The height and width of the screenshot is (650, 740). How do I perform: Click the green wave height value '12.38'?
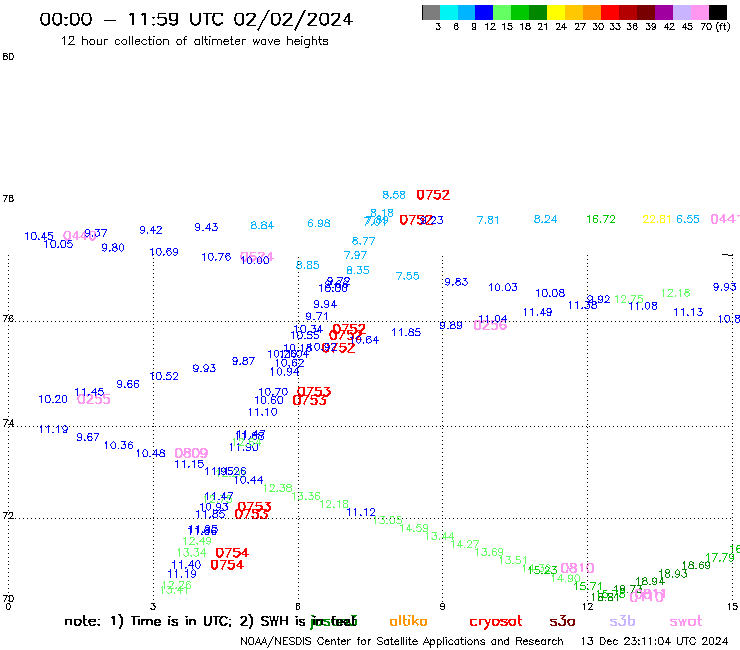click(x=278, y=489)
